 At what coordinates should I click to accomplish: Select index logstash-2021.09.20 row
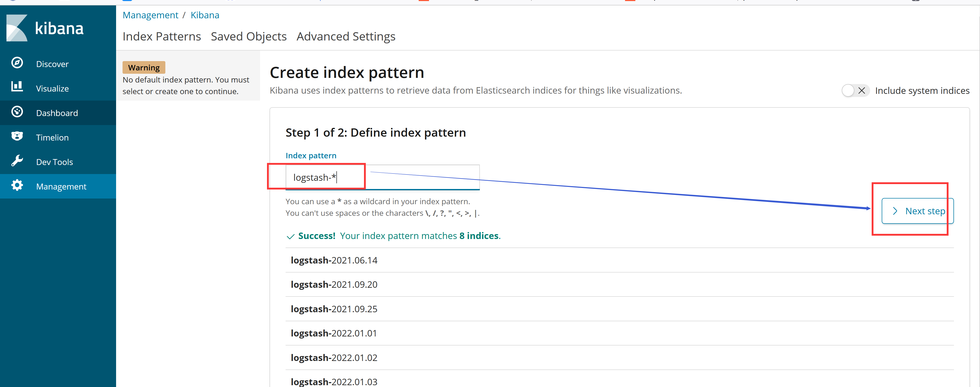(x=619, y=285)
